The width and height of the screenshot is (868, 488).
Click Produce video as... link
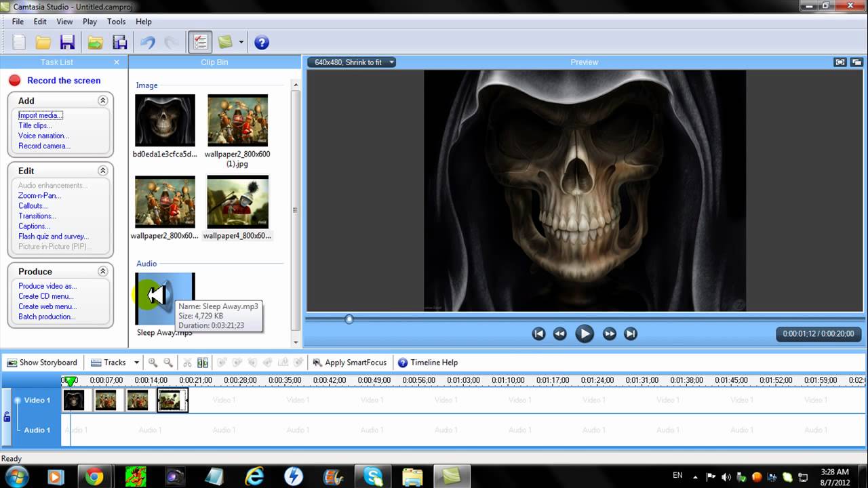click(x=47, y=286)
